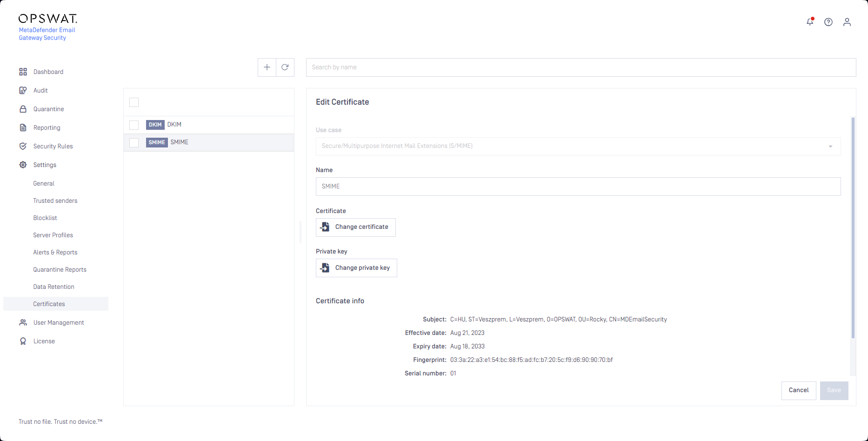
Task: Click the Effective date value Aug 21, 2023
Action: point(467,333)
